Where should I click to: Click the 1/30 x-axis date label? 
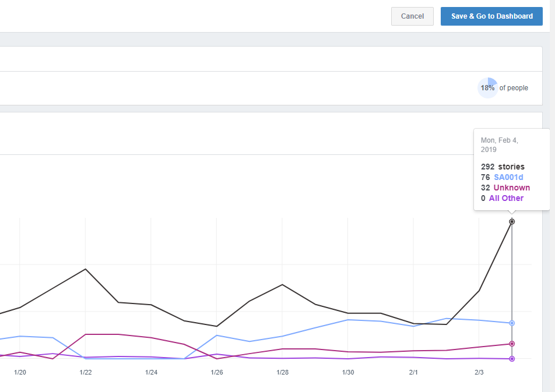[x=348, y=372]
